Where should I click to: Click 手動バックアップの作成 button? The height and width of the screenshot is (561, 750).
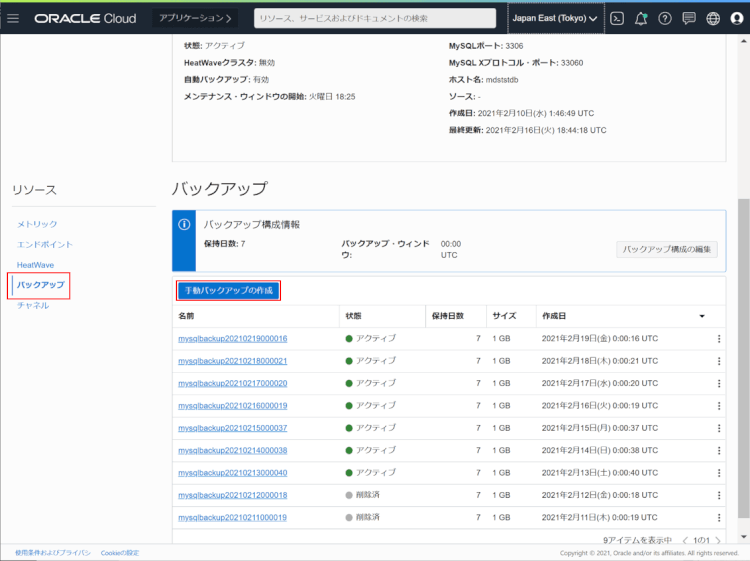click(229, 291)
